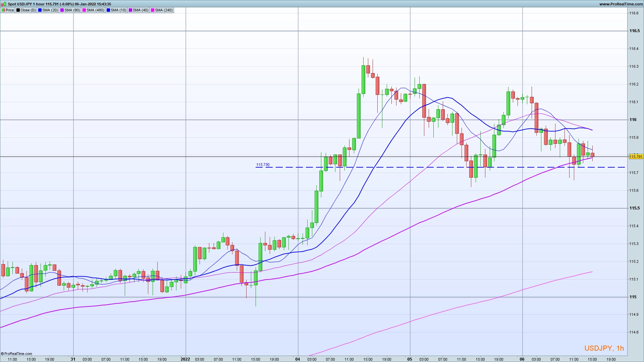
Task: Click the 04 date marker on time axis
Action: coord(298,359)
